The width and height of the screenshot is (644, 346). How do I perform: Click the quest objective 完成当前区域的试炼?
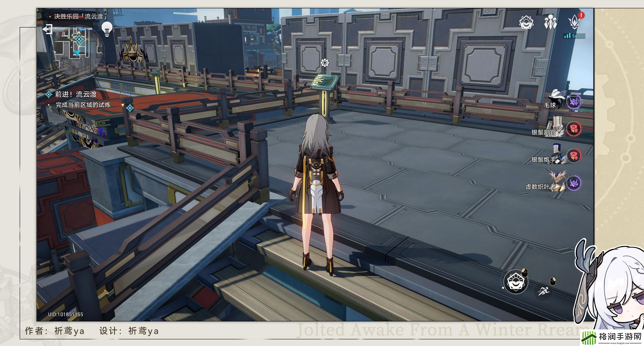tap(83, 105)
